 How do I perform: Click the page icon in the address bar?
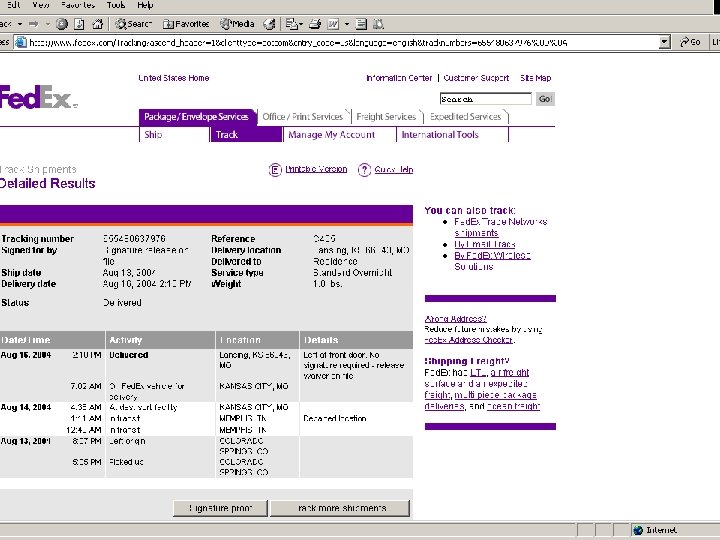(x=21, y=43)
